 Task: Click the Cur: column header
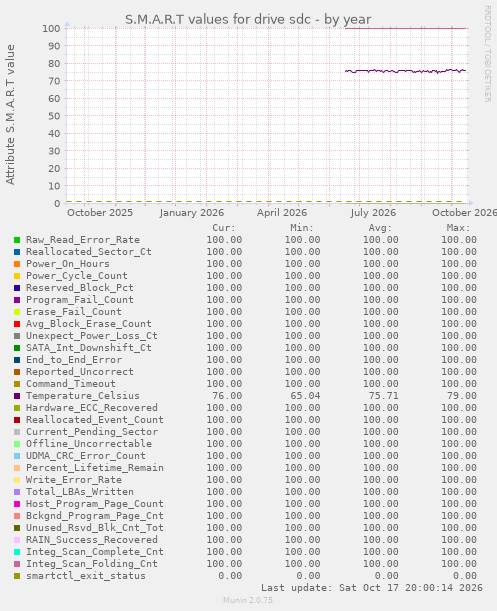coord(224,228)
